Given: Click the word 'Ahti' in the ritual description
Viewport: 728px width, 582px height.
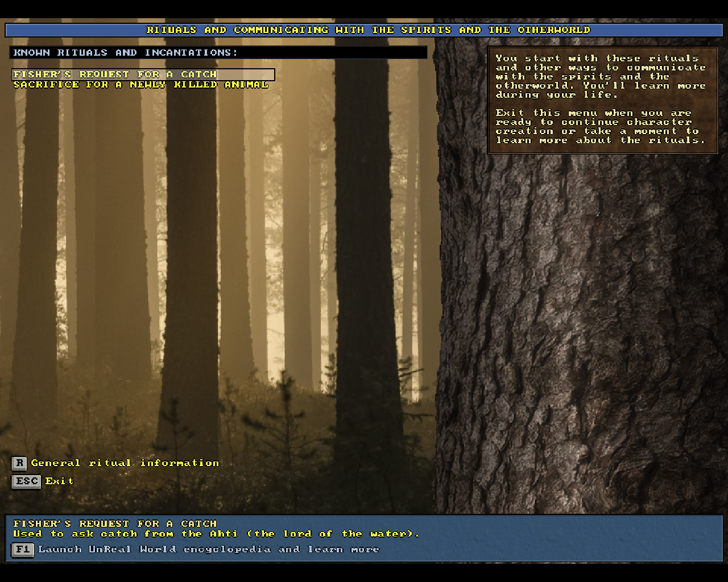Looking at the screenshot, I should point(224,534).
